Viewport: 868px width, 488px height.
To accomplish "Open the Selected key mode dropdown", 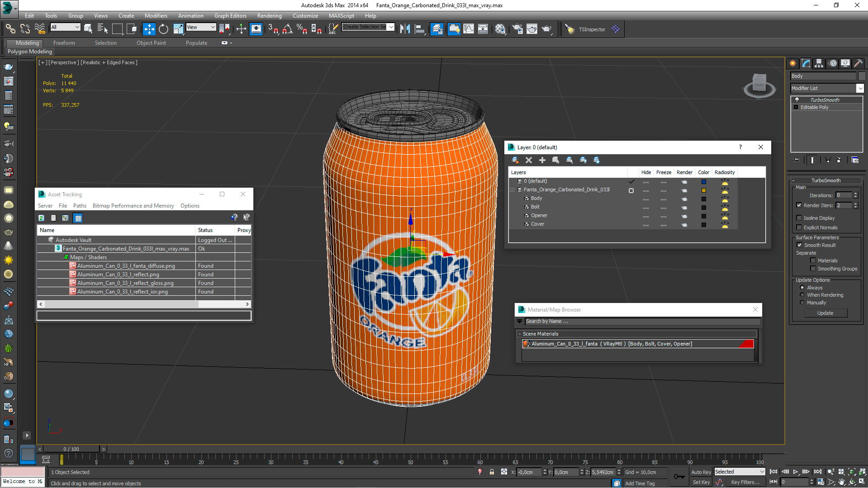I will tap(740, 472).
